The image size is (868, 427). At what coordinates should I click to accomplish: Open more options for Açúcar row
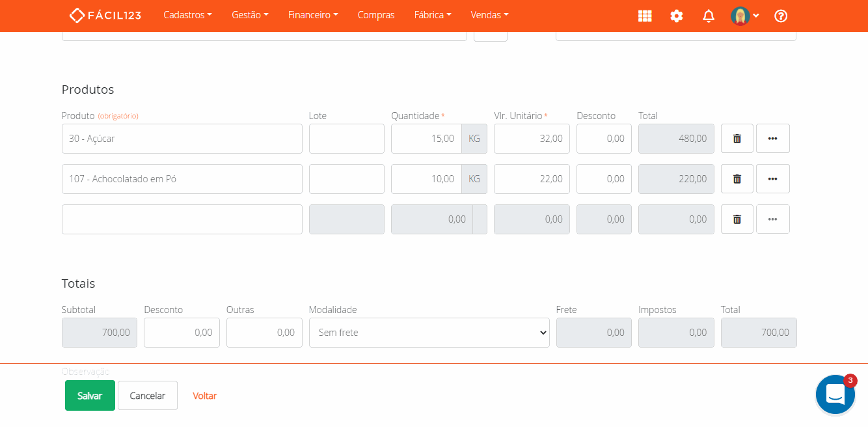[772, 139]
